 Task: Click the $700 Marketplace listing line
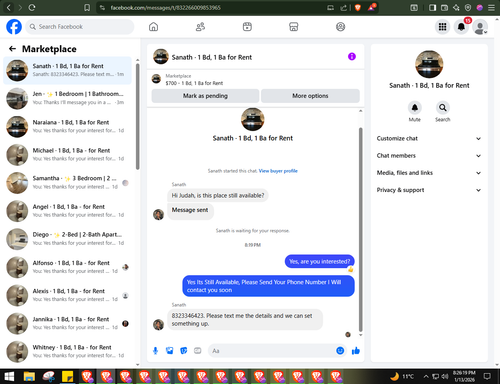click(x=194, y=83)
